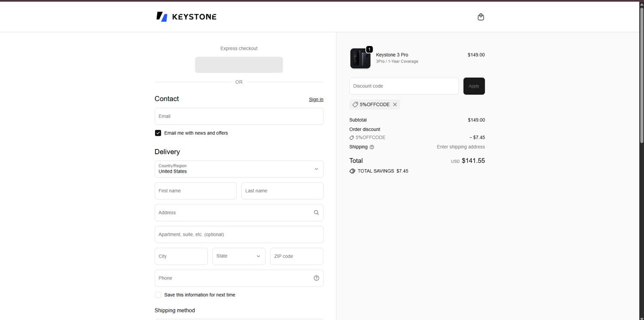The image size is (644, 320).
Task: Click the Keystone 3 Pro product name
Action: point(392,55)
